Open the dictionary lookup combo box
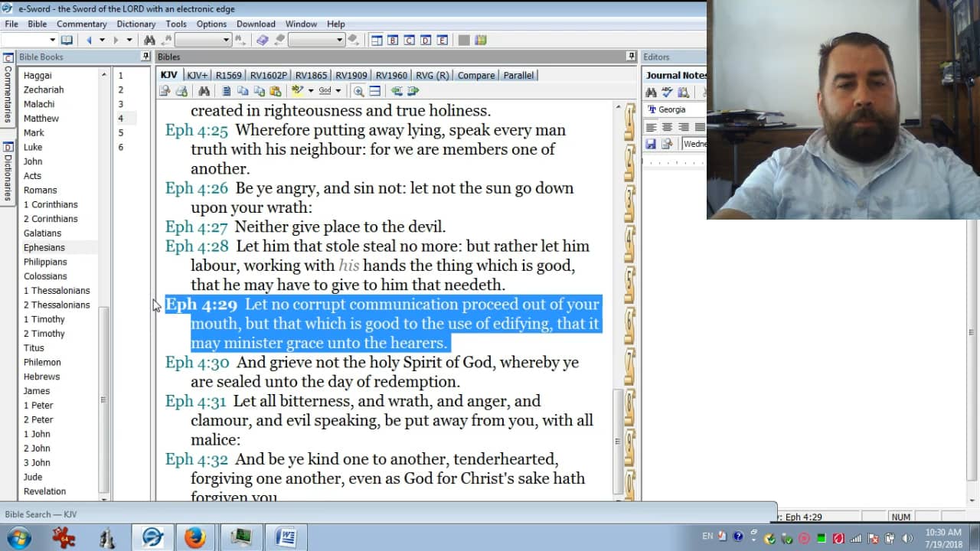 click(316, 40)
